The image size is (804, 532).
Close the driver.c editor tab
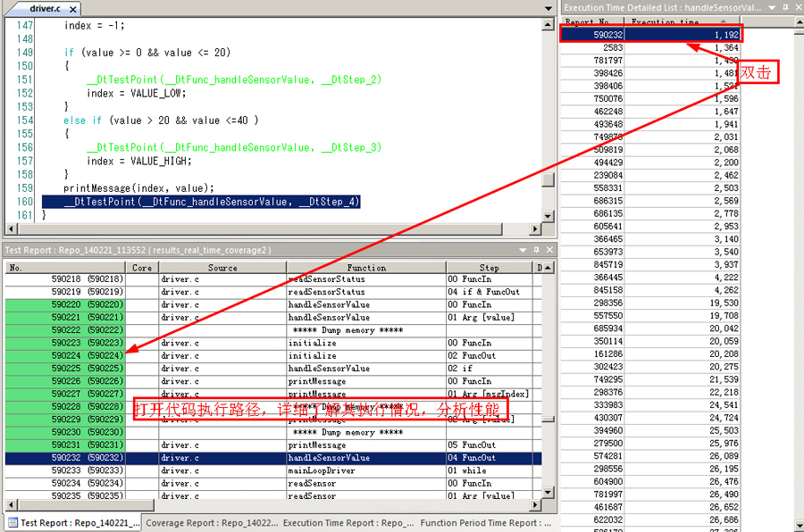click(x=73, y=9)
